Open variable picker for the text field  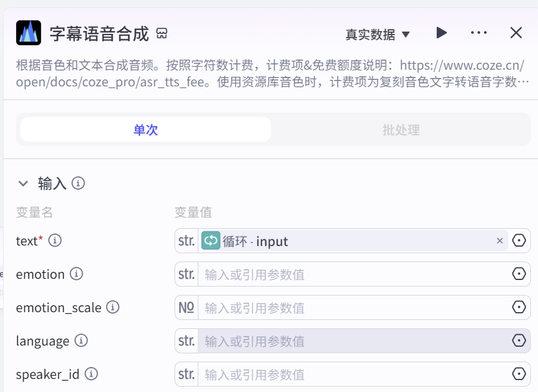[519, 241]
